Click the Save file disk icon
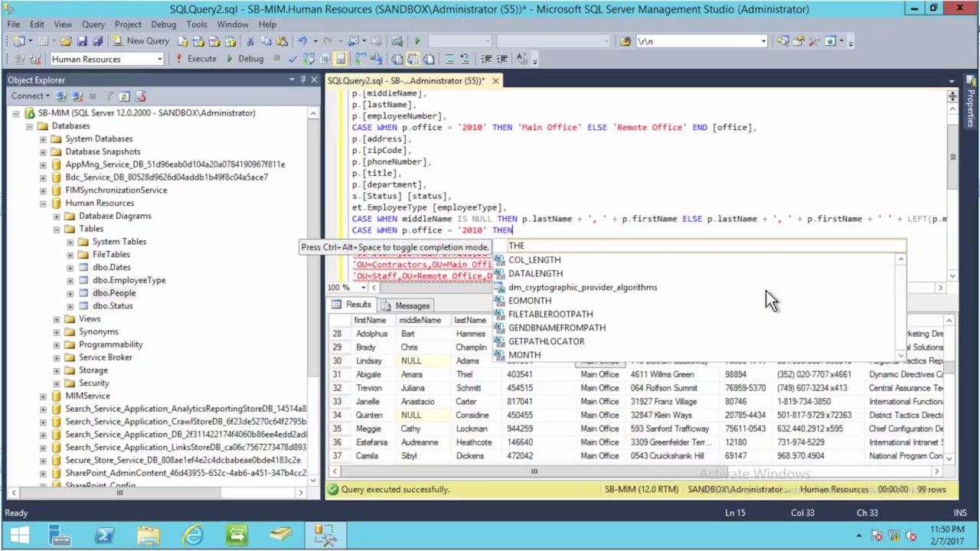The width and height of the screenshot is (980, 551). tap(83, 41)
